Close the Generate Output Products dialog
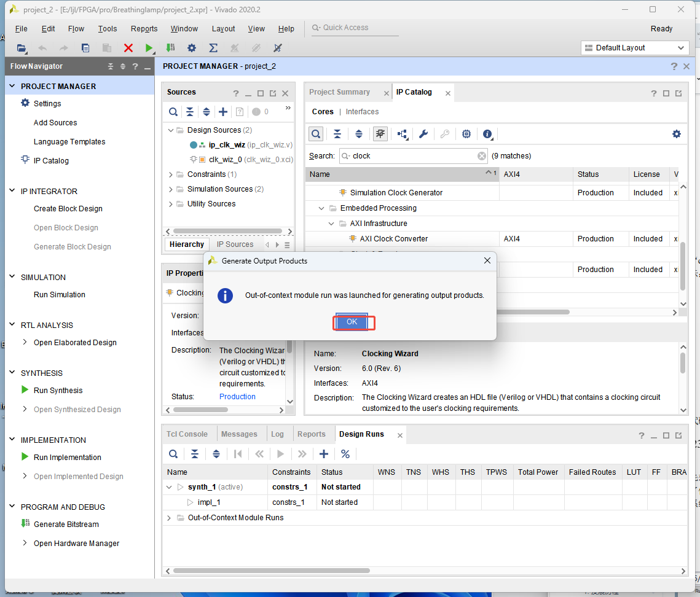Viewport: 700px width, 597px height. (487, 260)
